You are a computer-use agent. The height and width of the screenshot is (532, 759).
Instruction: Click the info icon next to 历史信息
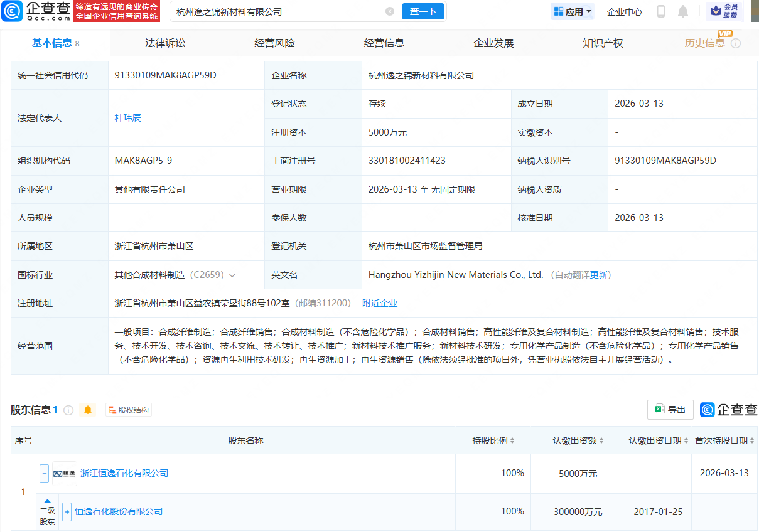click(x=736, y=43)
